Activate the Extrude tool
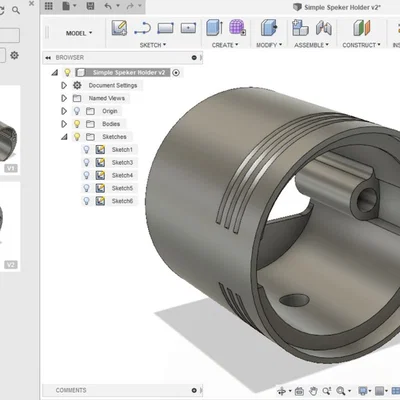The image size is (400, 400). (x=214, y=28)
